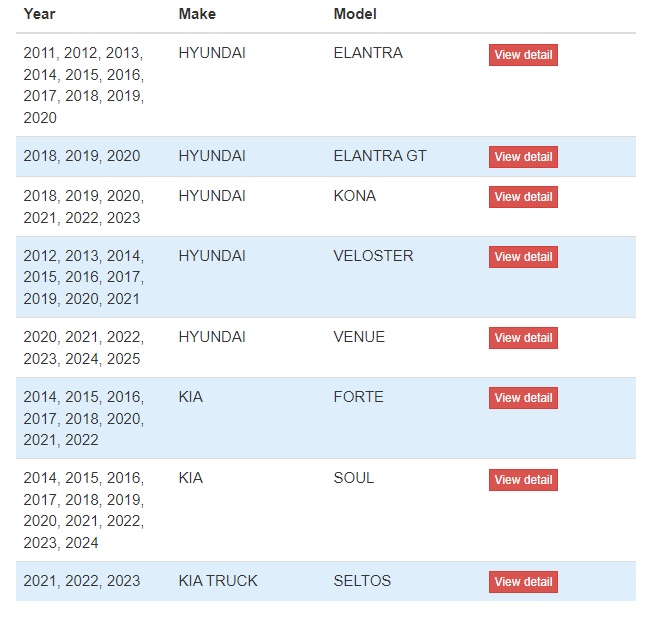
Task: Click the VENUE model cell
Action: click(x=359, y=337)
